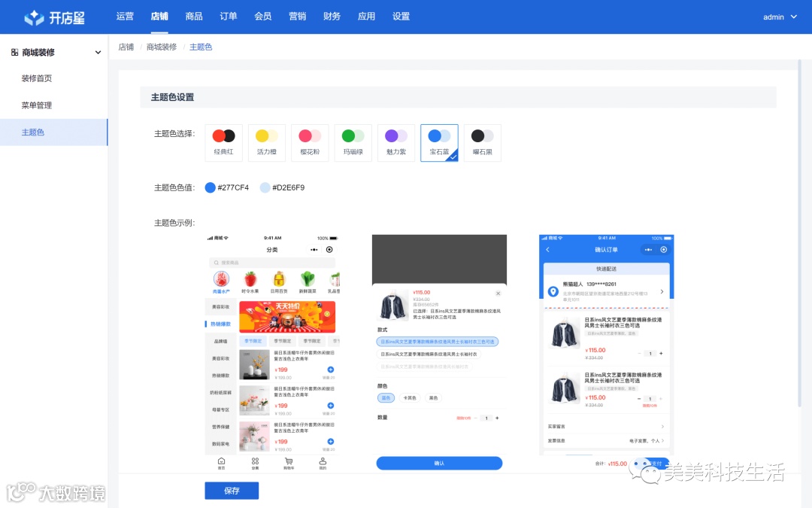Click the 确认 button in product preview
The height and width of the screenshot is (508, 812).
pos(439,463)
